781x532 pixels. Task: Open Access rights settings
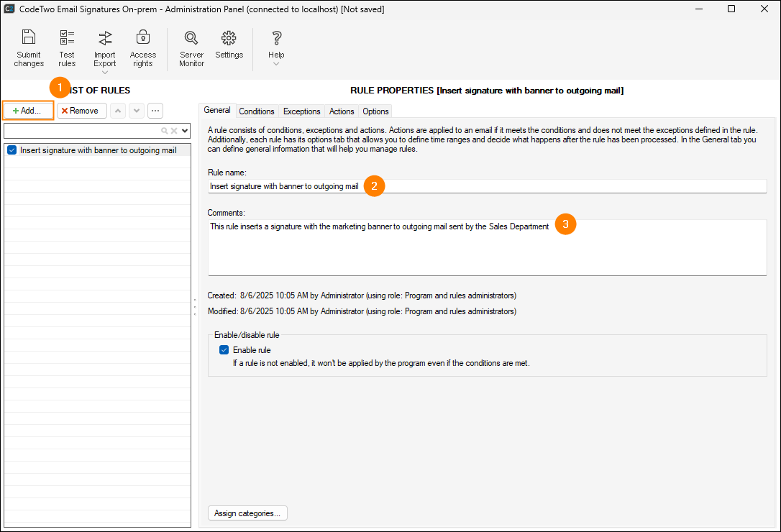(x=143, y=37)
